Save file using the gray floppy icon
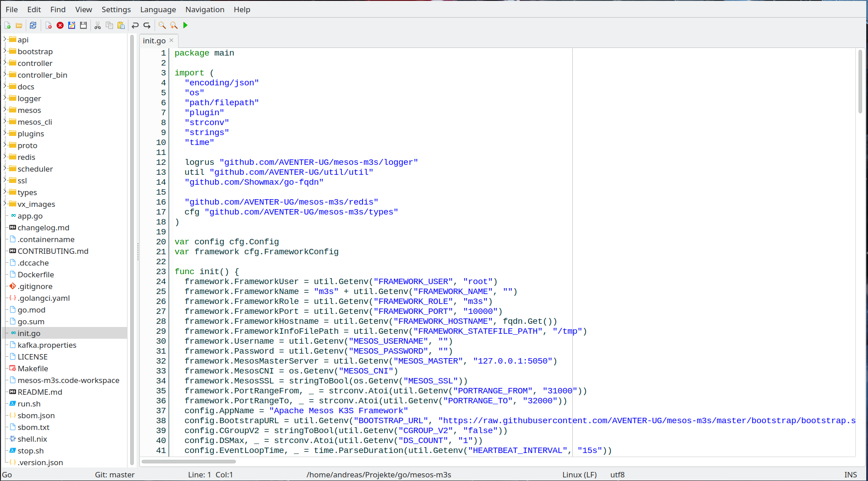The image size is (868, 481). [x=84, y=26]
